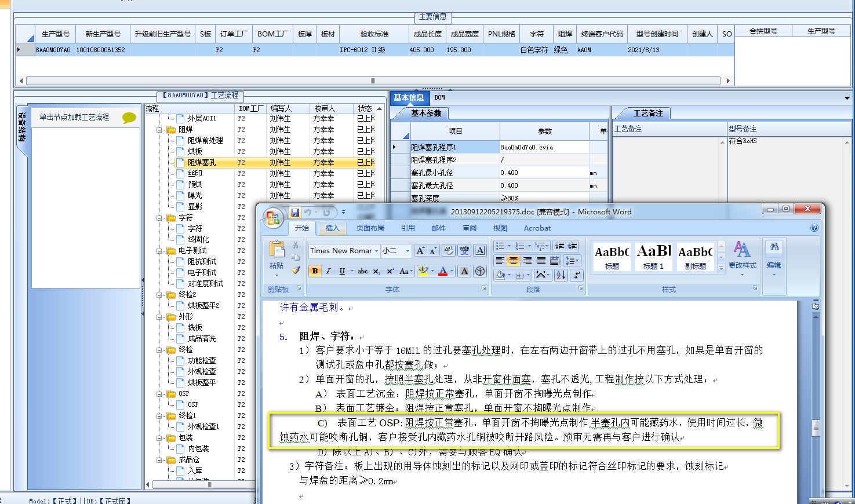Toggle align text left
This screenshot has height=504, width=855.
(x=500, y=261)
